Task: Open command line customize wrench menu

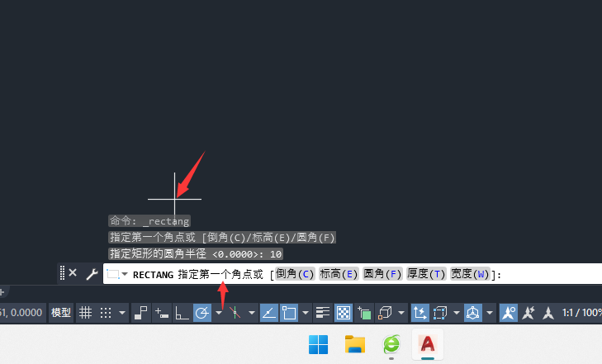Action: [x=92, y=274]
